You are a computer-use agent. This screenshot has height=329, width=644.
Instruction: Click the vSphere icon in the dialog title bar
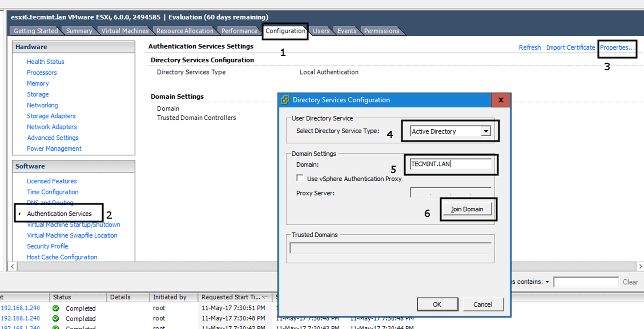285,100
